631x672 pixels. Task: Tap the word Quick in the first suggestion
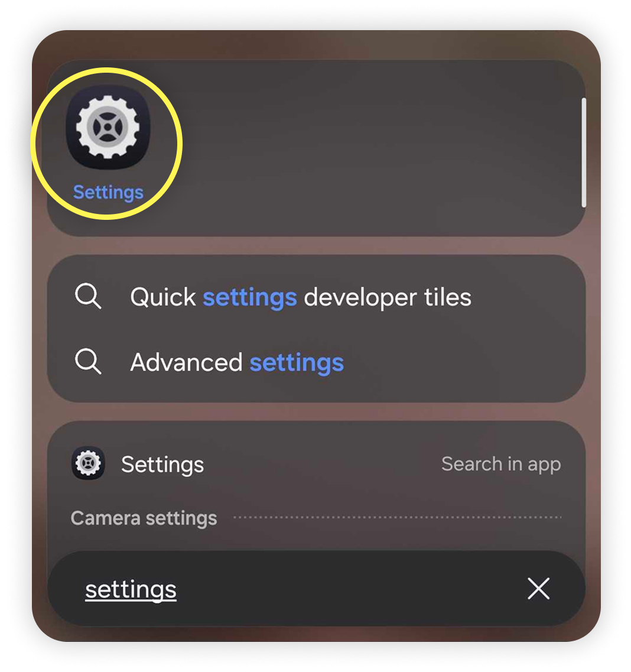point(163,297)
